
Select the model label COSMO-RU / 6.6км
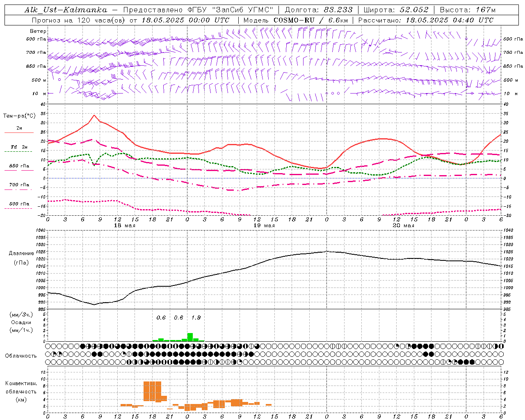[310, 20]
